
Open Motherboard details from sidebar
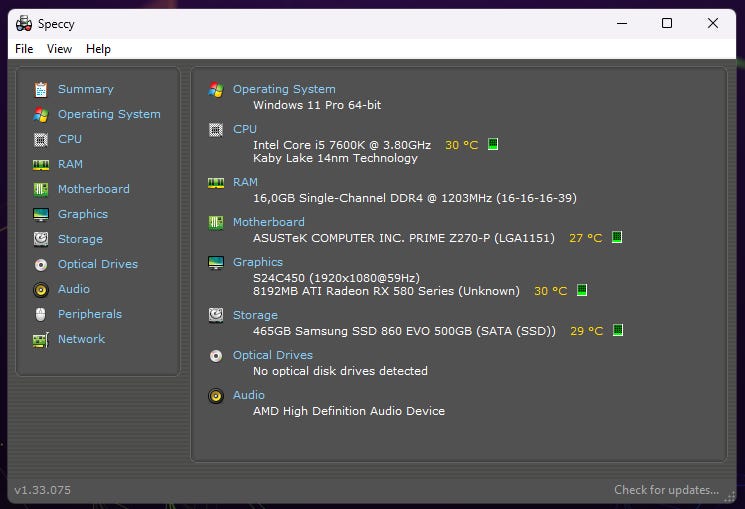click(x=94, y=189)
